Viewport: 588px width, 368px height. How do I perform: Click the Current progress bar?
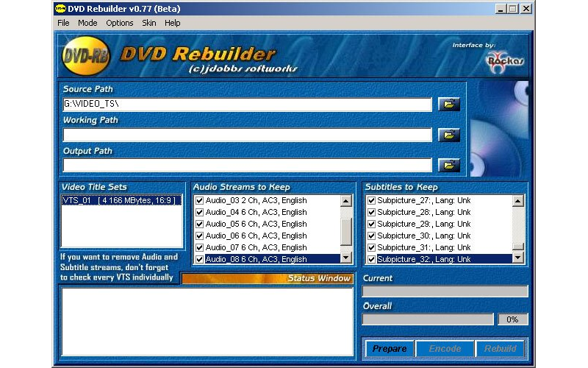(445, 291)
